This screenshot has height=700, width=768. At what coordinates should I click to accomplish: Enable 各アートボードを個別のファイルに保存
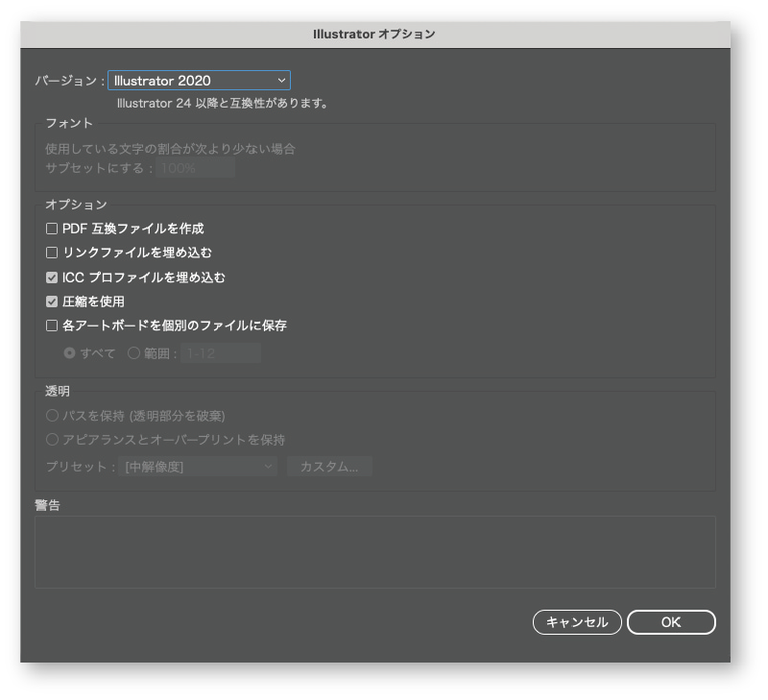point(52,326)
